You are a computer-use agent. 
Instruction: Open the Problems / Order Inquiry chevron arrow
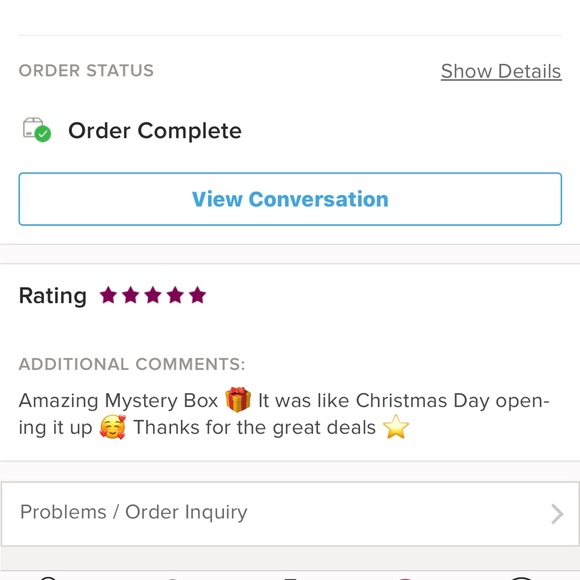coord(557,514)
